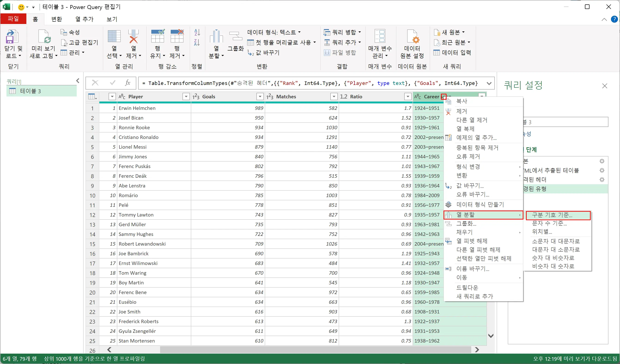Click the Remove Columns (열 제거) icon
620x364 pixels.
point(133,37)
